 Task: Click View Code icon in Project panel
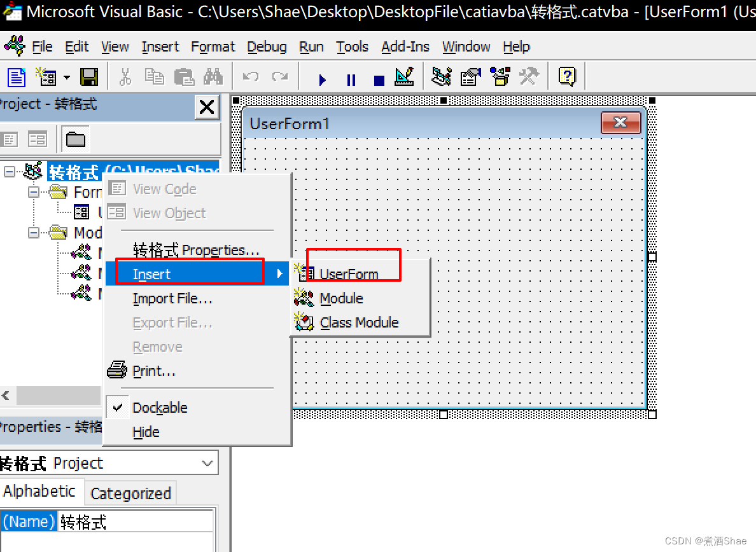9,140
